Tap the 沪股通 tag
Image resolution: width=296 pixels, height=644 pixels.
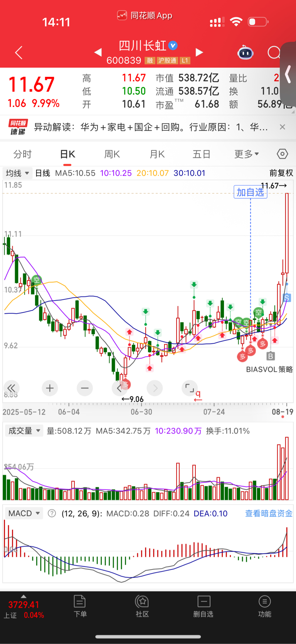[167, 61]
